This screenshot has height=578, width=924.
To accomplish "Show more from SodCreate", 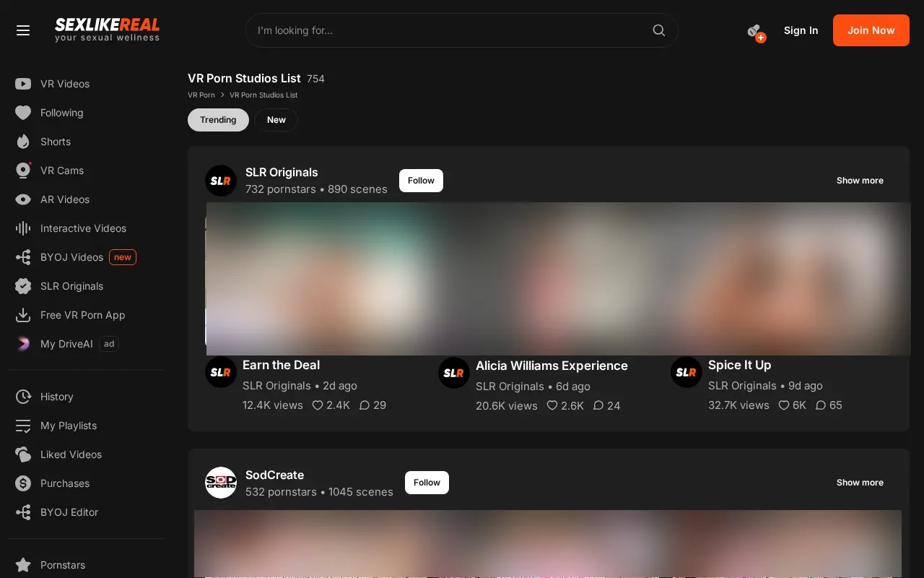I will (860, 483).
